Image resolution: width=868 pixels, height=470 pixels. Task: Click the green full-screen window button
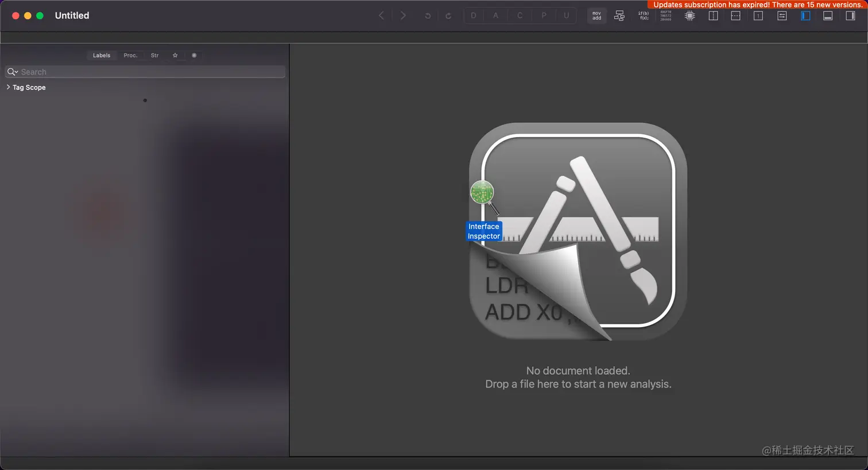pos(40,15)
